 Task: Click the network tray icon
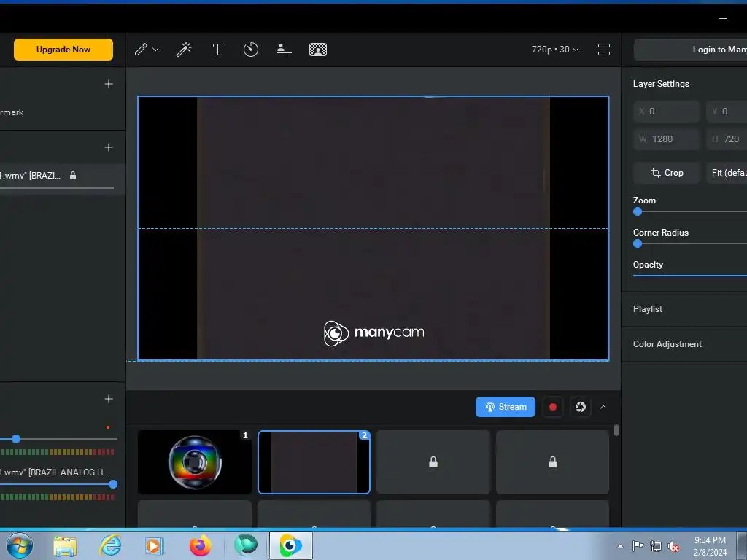click(x=656, y=546)
